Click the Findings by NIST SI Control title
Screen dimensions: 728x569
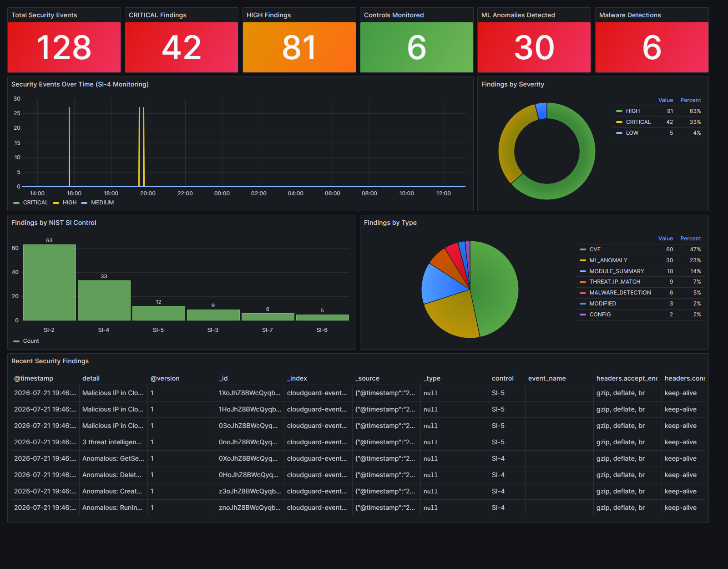click(x=54, y=223)
